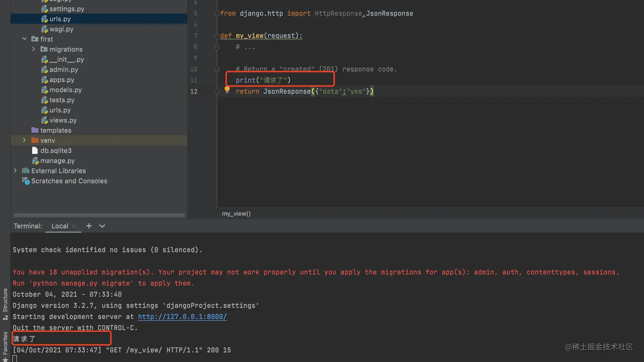Select urls.py inside the first folder
Screen dimensions: 644x362
(x=60, y=110)
